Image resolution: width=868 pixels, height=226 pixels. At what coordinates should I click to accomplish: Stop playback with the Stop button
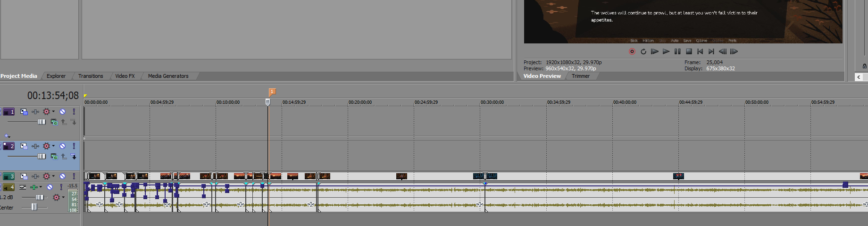click(x=689, y=51)
